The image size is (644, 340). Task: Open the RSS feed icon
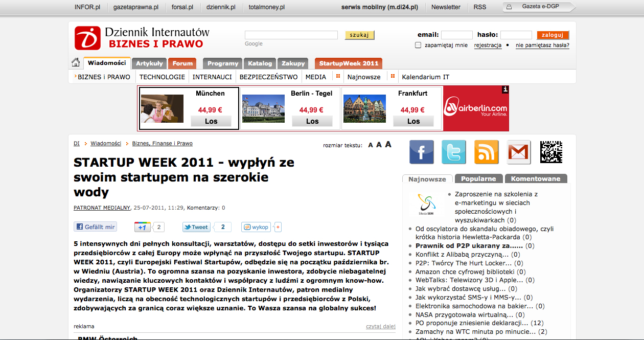click(487, 152)
